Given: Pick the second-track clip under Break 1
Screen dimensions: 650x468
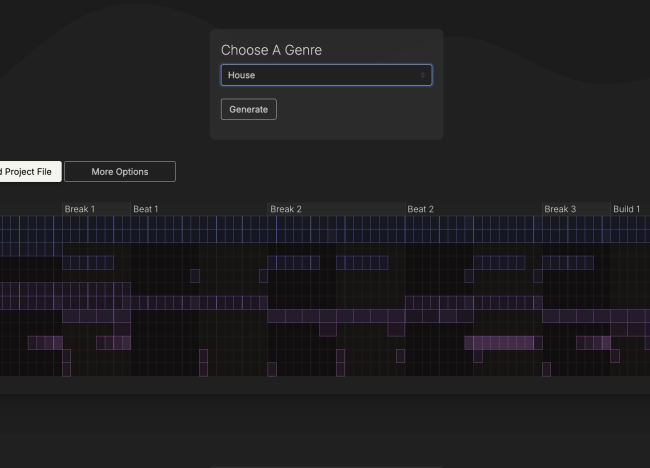Looking at the screenshot, I should tap(88, 262).
